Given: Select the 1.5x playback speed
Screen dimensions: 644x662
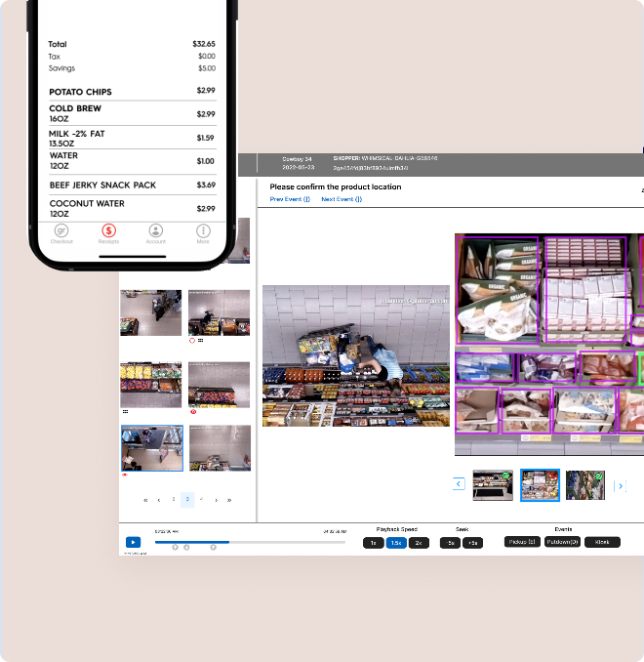Looking at the screenshot, I should 396,542.
